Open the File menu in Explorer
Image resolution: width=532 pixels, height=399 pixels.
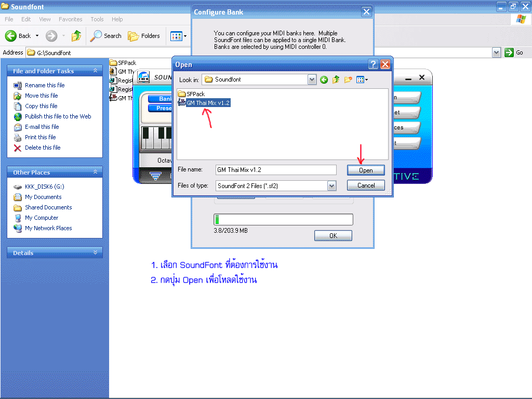(x=9, y=19)
